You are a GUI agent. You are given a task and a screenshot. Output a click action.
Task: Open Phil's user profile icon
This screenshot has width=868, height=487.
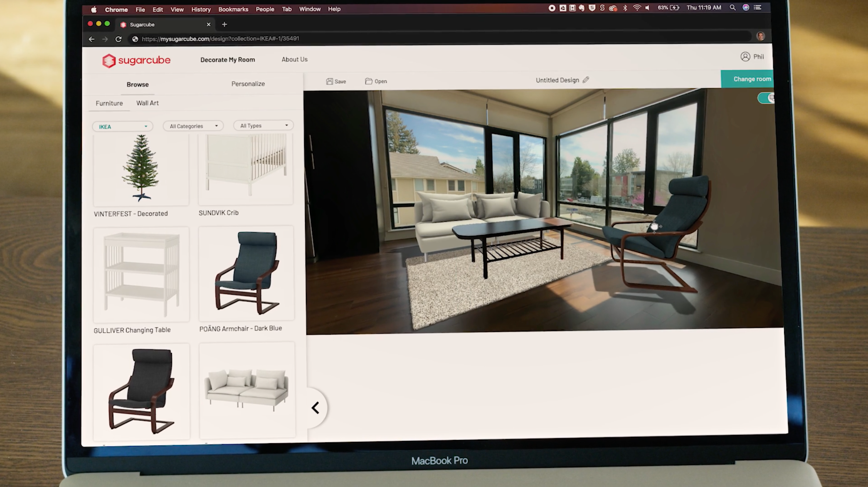click(745, 57)
